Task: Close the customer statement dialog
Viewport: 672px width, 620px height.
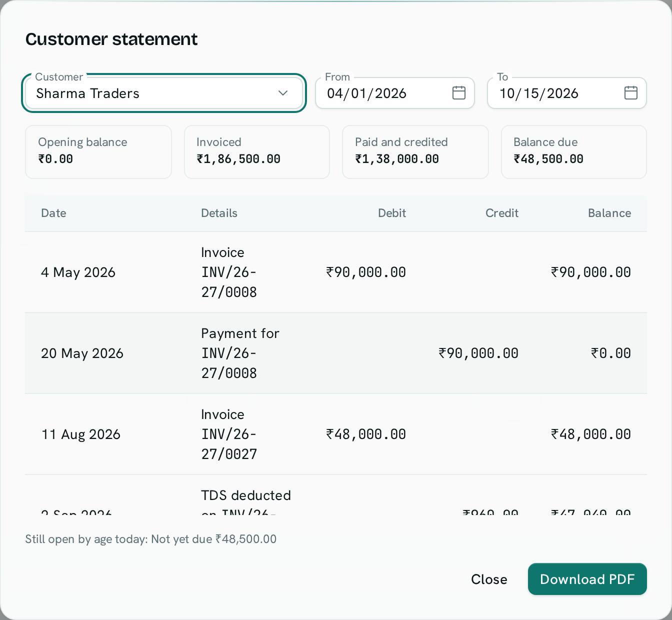Action: [489, 579]
